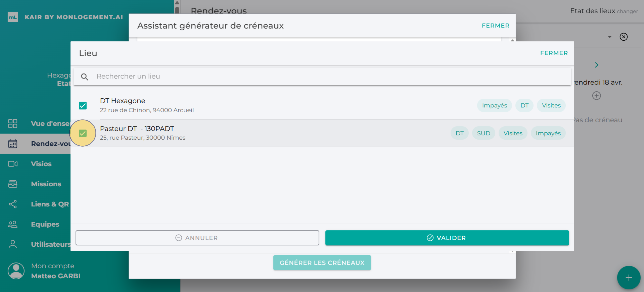Uncheck the Pasteur DT - 130PADT checkbox
Viewport: 644px width, 292px height.
(83, 133)
